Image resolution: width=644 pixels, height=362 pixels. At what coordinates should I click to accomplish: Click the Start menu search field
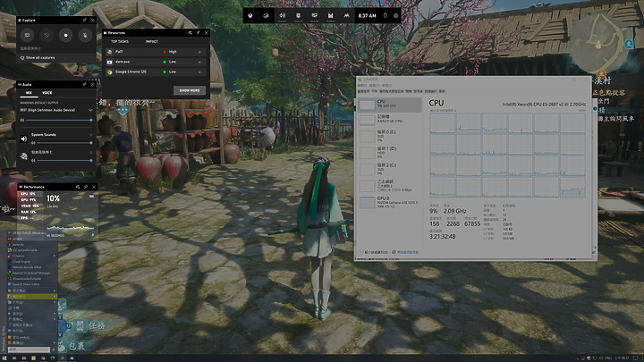(x=30, y=349)
